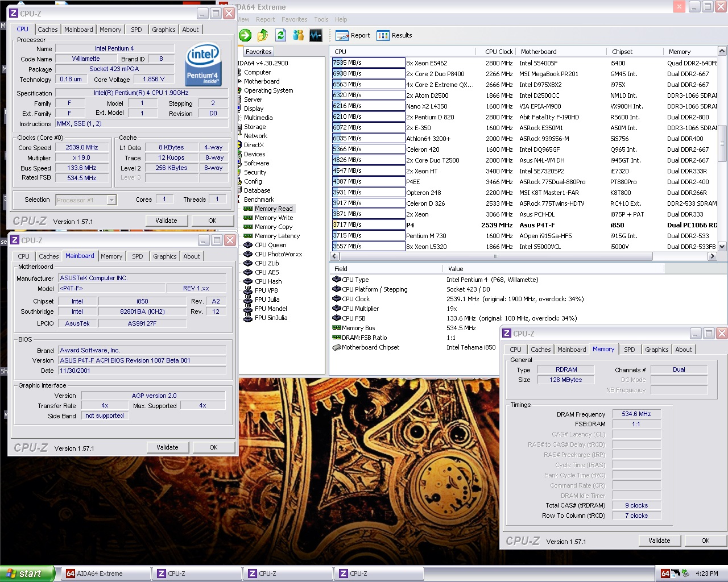Select Computer in AIDA64 tree
Image resolution: width=728 pixels, height=582 pixels.
257,72
